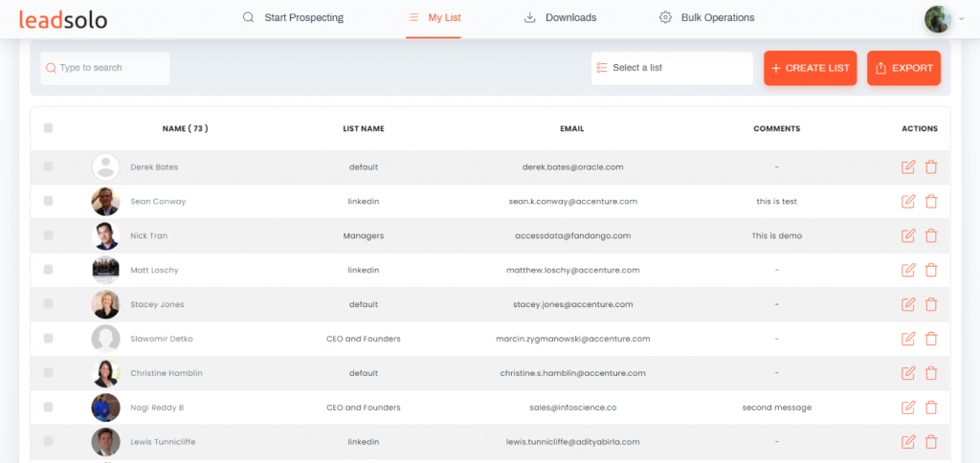Open the Downloads tab
Screen dimensions: 980x463
tap(560, 17)
